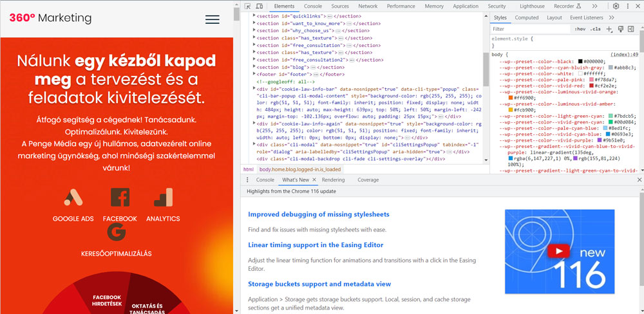
Task: Expand the why_choose_us section node
Action: point(254,30)
